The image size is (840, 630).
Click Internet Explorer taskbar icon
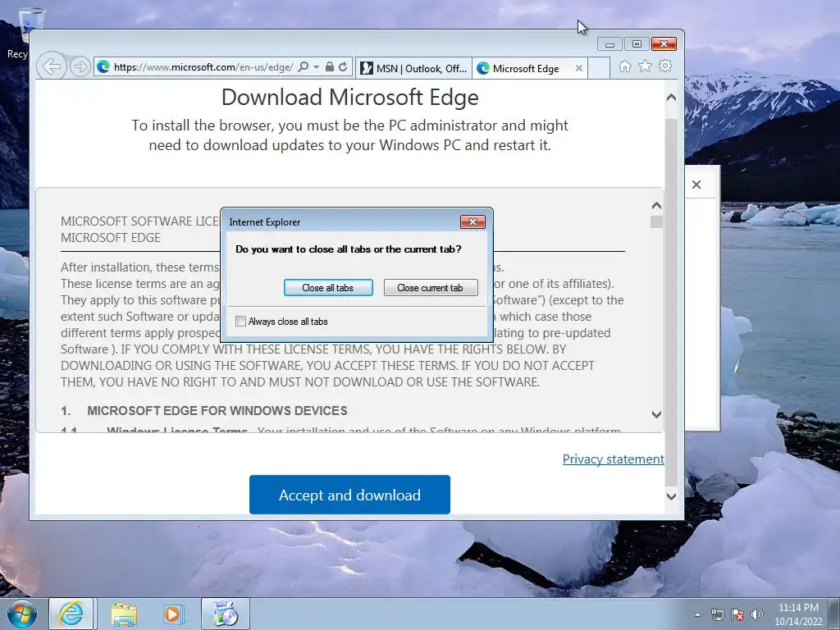tap(71, 614)
